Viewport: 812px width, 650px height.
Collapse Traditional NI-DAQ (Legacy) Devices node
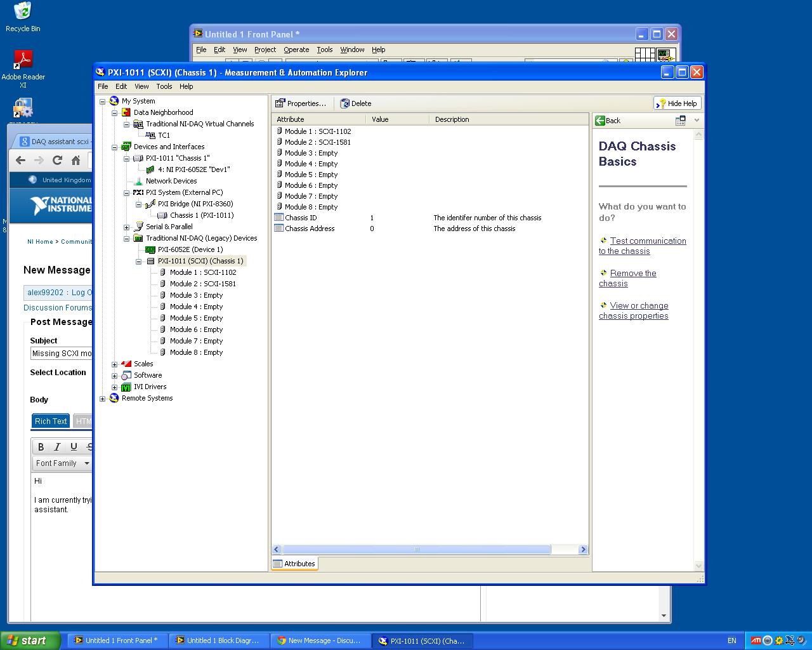coord(126,238)
